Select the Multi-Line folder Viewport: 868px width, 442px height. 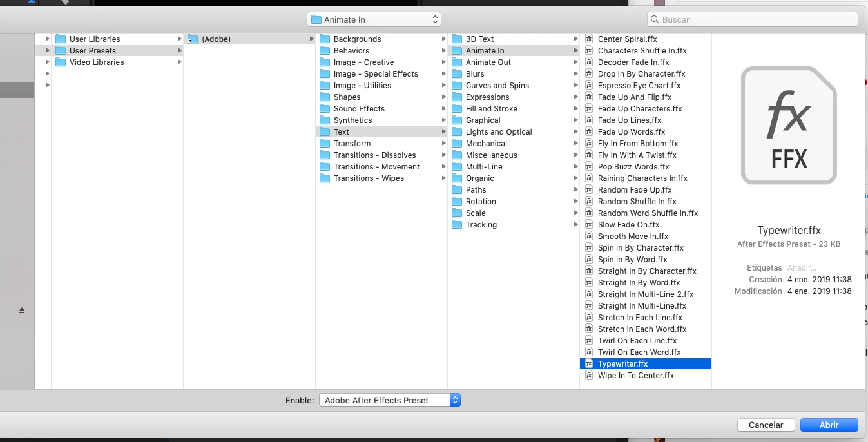(x=514, y=166)
